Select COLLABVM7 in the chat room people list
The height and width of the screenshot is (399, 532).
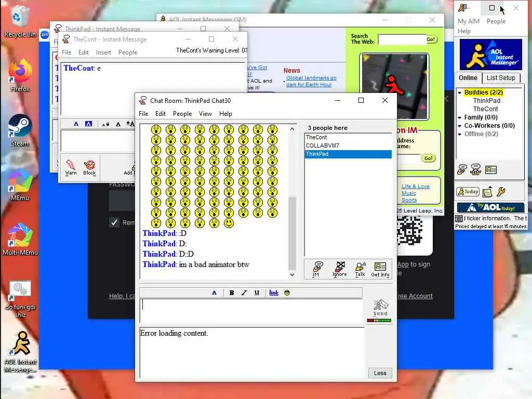(x=348, y=145)
